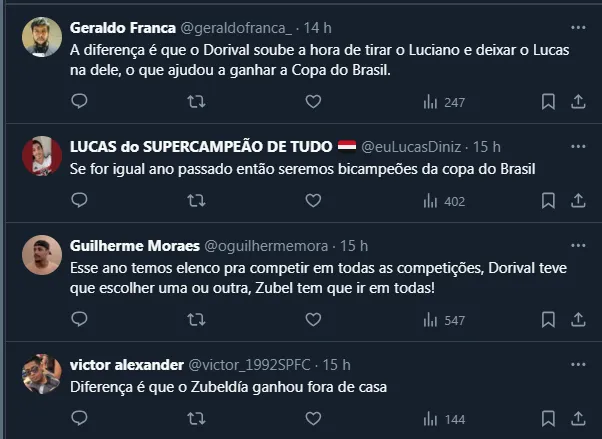Image resolution: width=602 pixels, height=439 pixels.
Task: Bookmark Geraldo Franca's tweet
Action: tap(548, 101)
